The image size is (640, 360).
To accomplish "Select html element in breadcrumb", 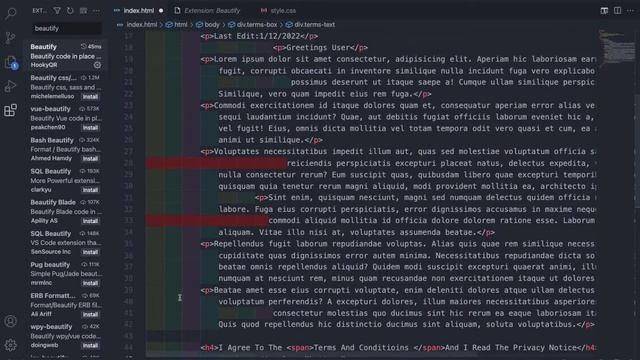I will (x=181, y=24).
